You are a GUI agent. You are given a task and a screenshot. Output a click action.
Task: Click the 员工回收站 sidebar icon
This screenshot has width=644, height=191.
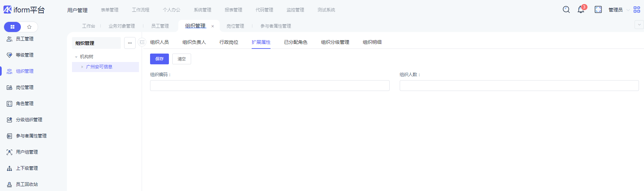9,185
